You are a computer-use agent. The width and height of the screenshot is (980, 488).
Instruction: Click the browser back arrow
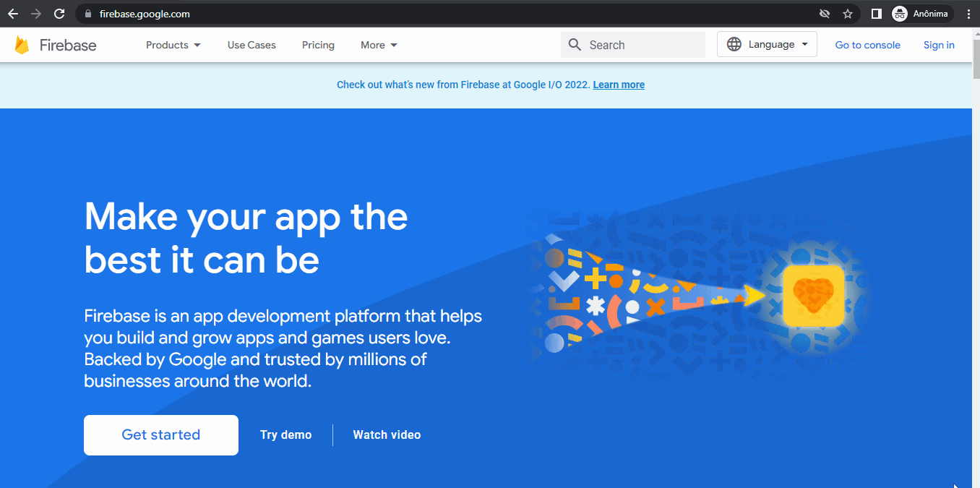(x=13, y=14)
